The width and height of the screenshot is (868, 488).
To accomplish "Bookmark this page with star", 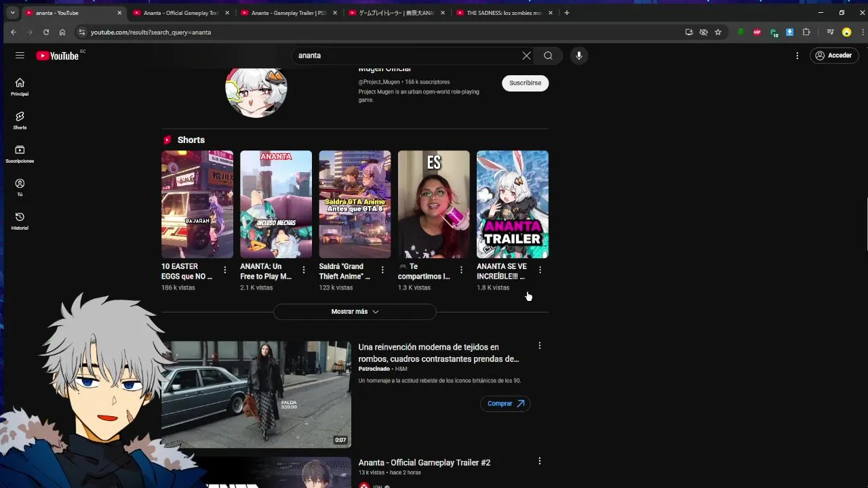I will tap(718, 32).
